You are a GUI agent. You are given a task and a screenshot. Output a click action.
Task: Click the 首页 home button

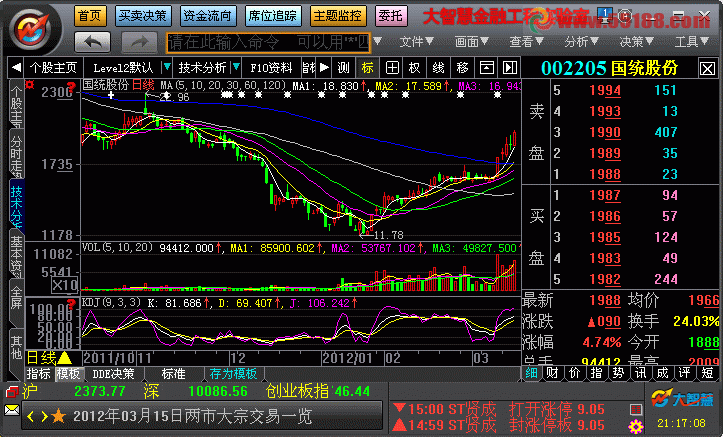[90, 16]
